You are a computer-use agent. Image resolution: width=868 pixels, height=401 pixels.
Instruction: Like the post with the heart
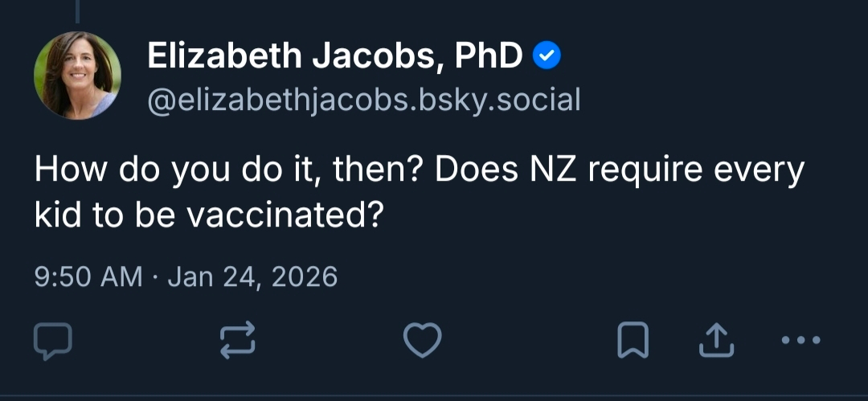click(x=422, y=342)
